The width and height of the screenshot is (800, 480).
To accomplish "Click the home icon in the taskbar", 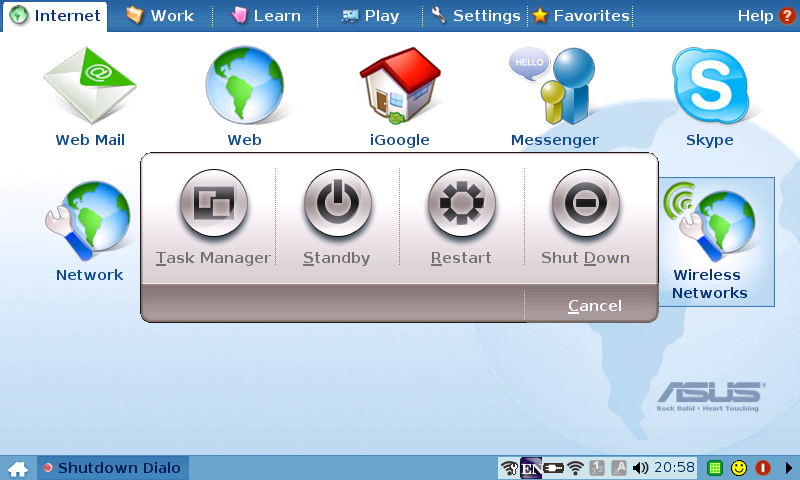I will click(x=17, y=468).
